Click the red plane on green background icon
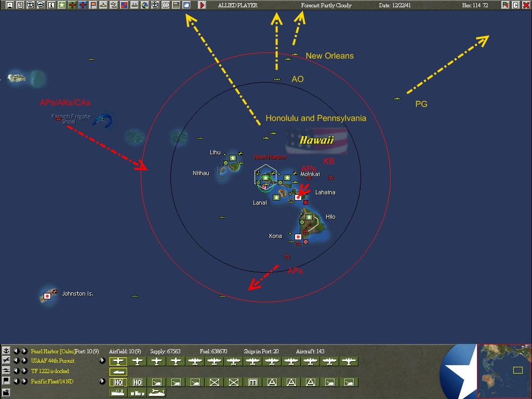Image resolution: width=532 pixels, height=399 pixels. [x=72, y=5]
